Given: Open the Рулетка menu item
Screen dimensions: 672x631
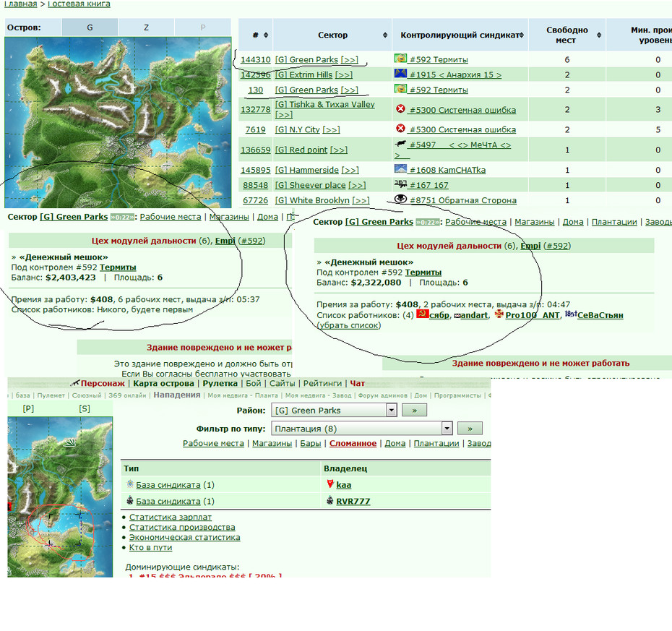Looking at the screenshot, I should (220, 383).
